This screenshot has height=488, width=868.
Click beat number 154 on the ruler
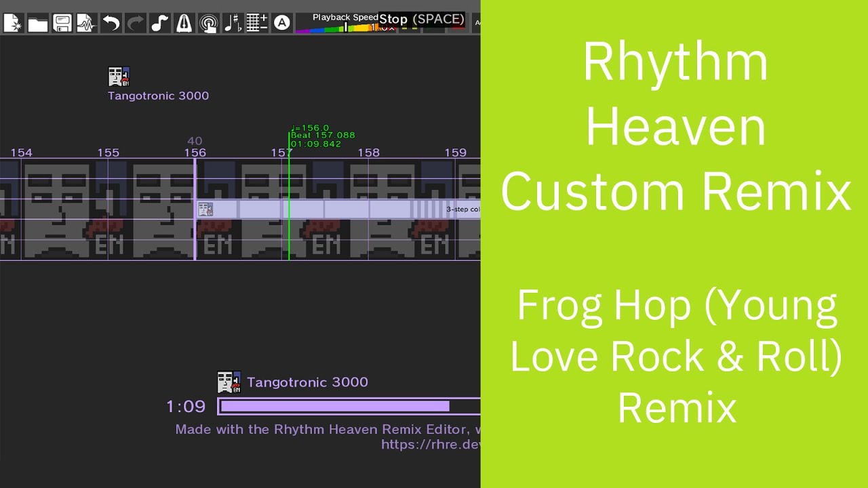(21, 152)
